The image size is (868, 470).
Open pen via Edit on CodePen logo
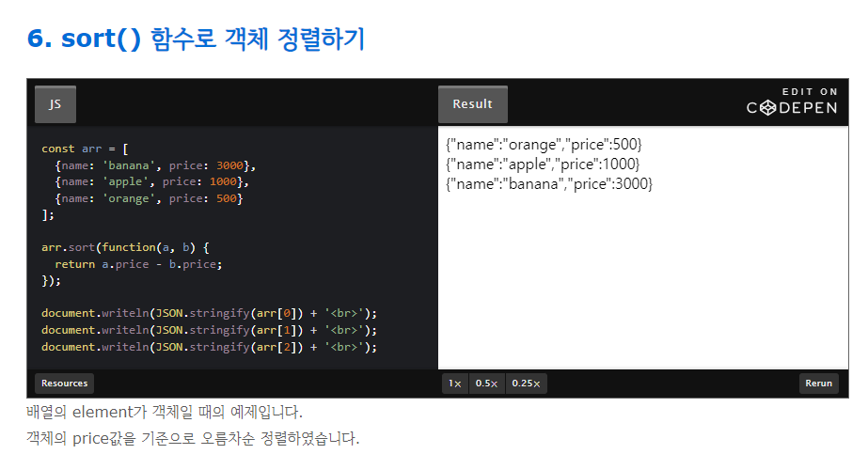(x=792, y=102)
